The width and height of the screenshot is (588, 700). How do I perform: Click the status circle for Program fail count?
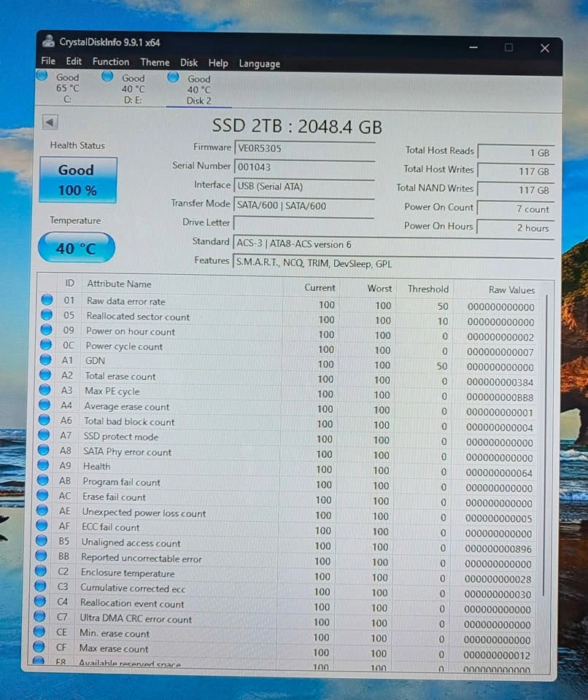42,480
